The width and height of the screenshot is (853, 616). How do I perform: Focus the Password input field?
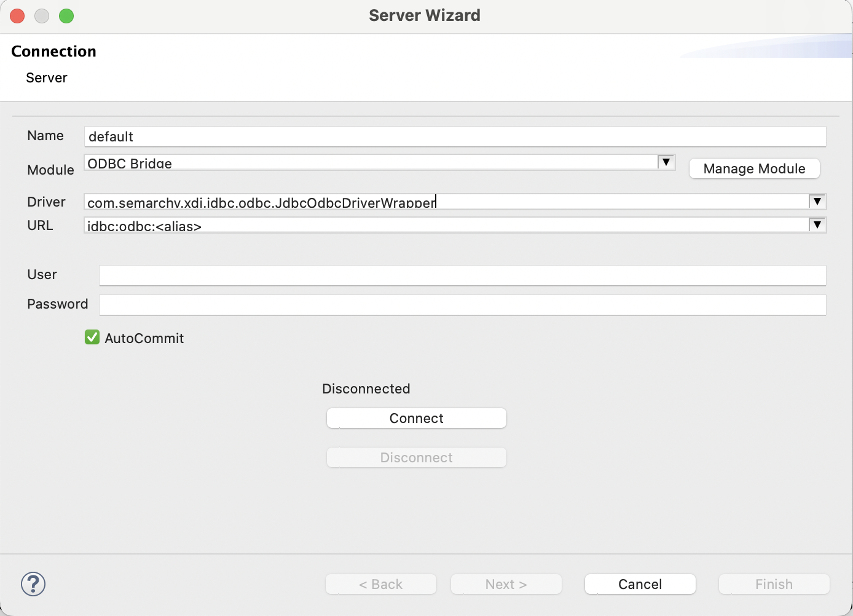click(x=462, y=305)
